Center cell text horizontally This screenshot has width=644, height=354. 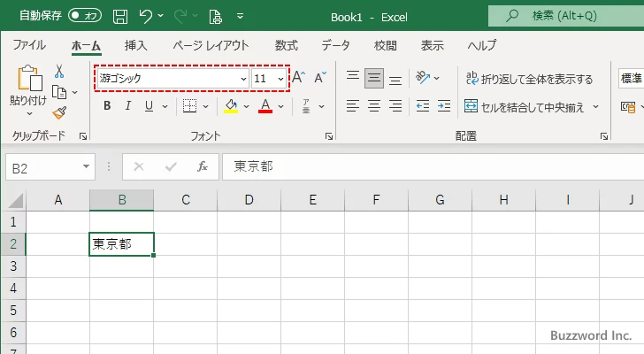coord(373,106)
